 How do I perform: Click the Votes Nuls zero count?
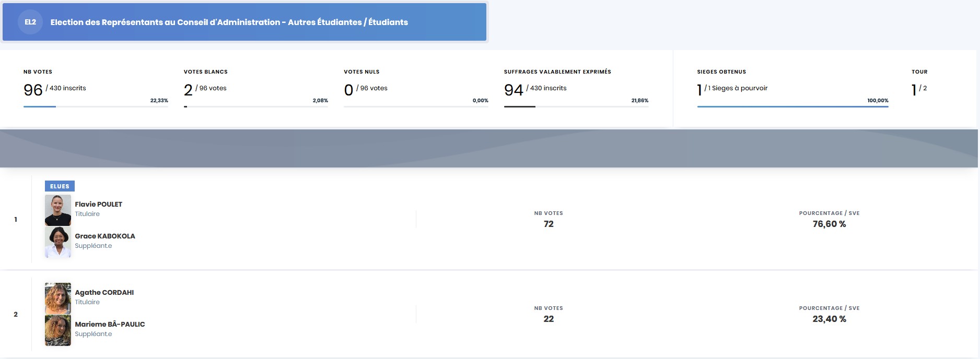coord(348,90)
